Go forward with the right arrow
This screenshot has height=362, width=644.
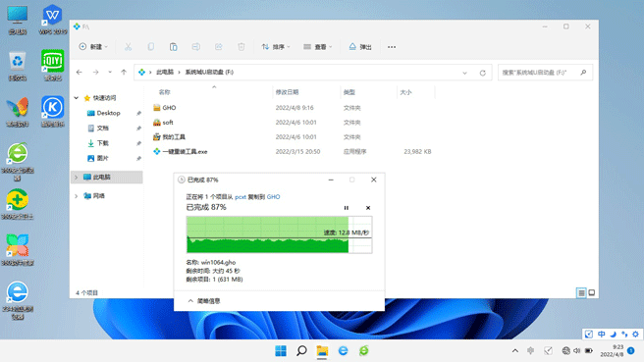95,73
